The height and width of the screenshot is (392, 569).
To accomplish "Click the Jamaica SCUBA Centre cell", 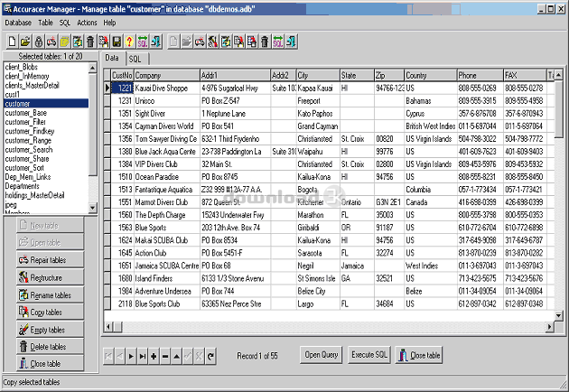I will (167, 266).
